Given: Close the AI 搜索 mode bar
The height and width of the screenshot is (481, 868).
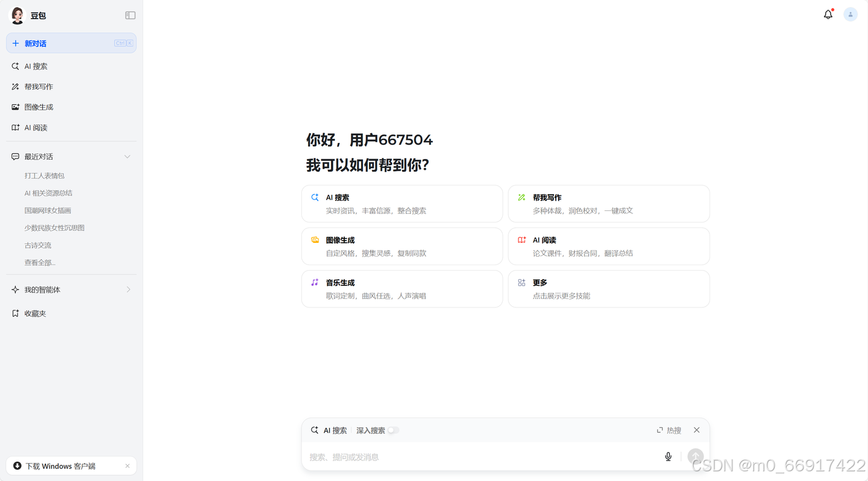Looking at the screenshot, I should [x=697, y=430].
